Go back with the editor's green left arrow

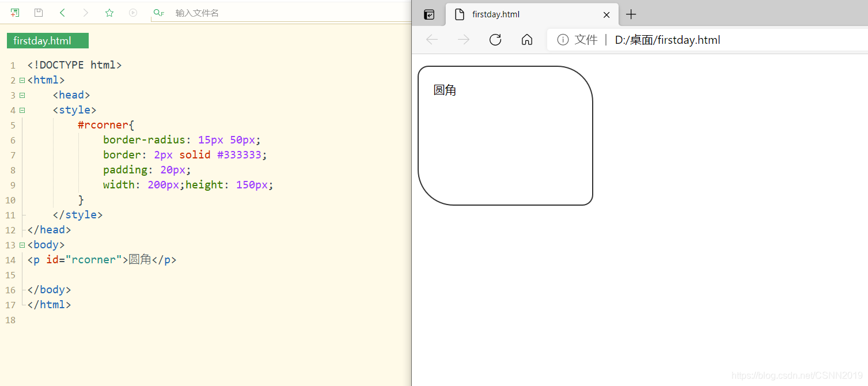[62, 13]
